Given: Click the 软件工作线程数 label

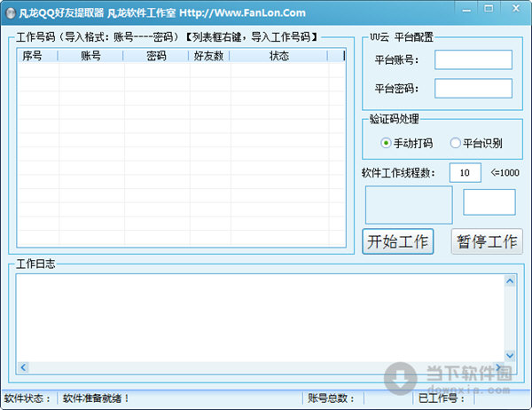Looking at the screenshot, I should pyautogui.click(x=398, y=173).
